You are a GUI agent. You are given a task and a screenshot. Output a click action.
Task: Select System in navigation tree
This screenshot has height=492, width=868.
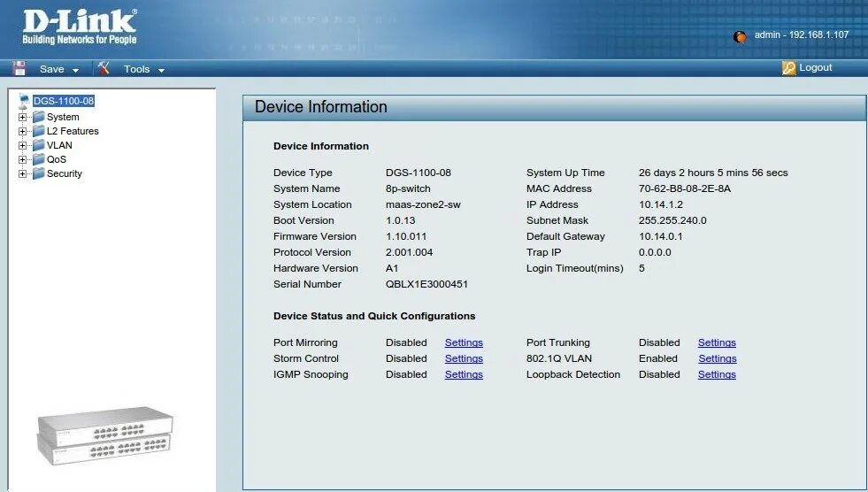click(x=63, y=117)
